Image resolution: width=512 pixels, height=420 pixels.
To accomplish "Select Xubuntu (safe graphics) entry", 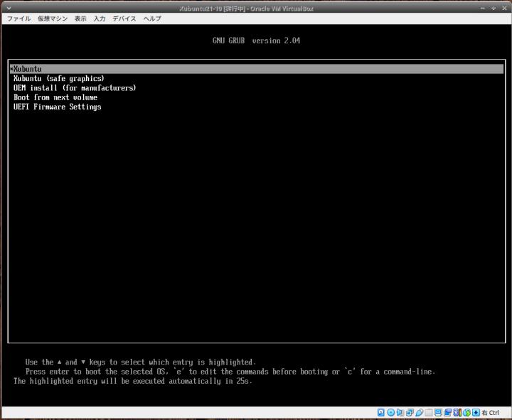I will pos(59,78).
